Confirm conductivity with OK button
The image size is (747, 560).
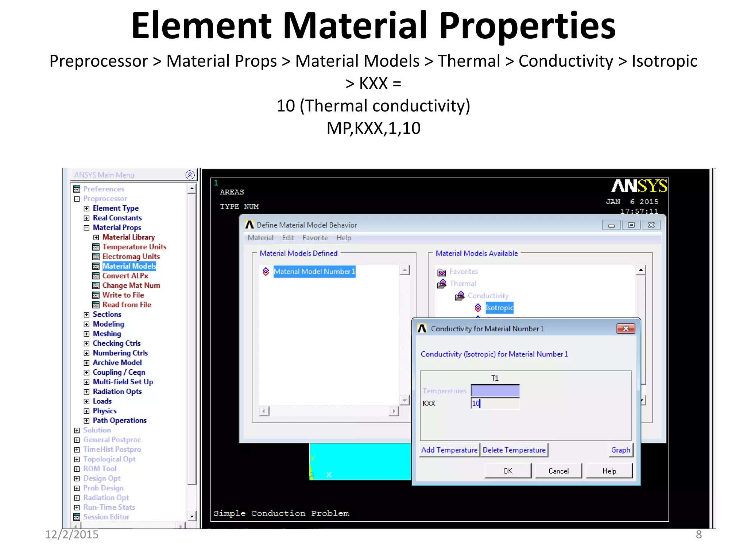tap(508, 471)
